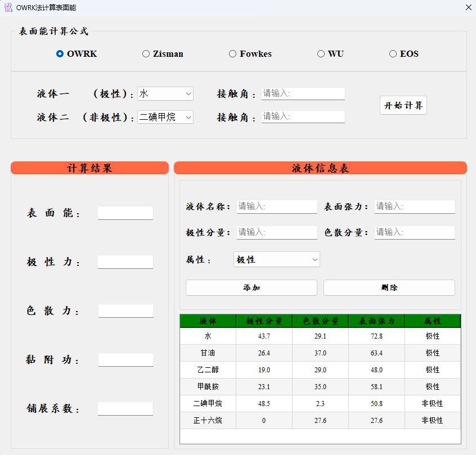Image resolution: width=476 pixels, height=455 pixels.
Task: Click the 48.0 surface tension cell
Action: pos(376,370)
